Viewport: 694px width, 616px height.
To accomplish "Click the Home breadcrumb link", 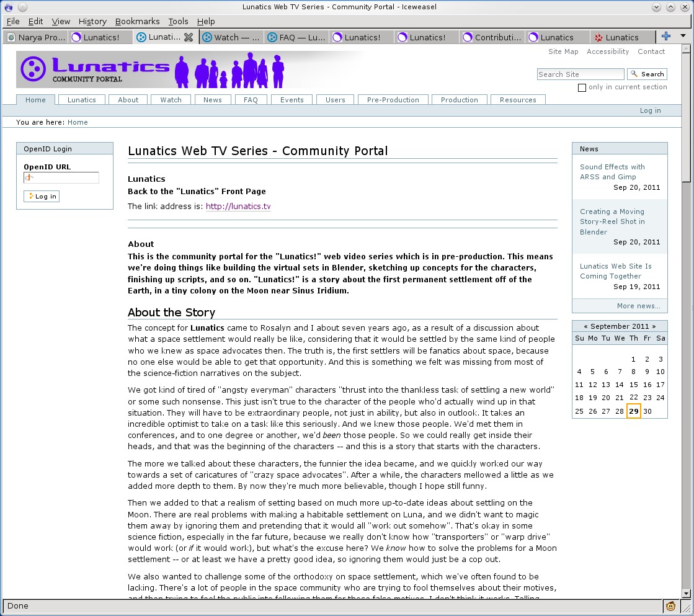I will (x=78, y=122).
